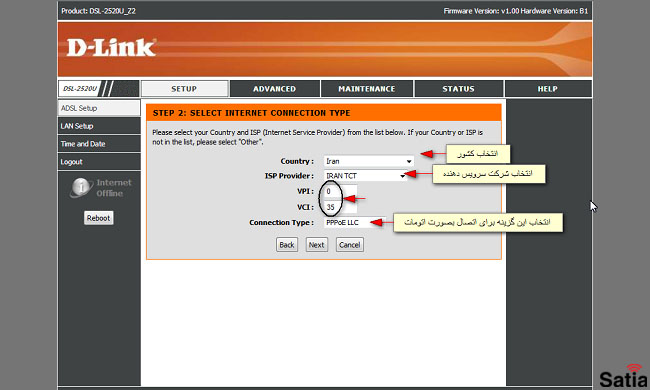Expand the Country dropdown showing Iran
The height and width of the screenshot is (390, 650).
pos(369,161)
